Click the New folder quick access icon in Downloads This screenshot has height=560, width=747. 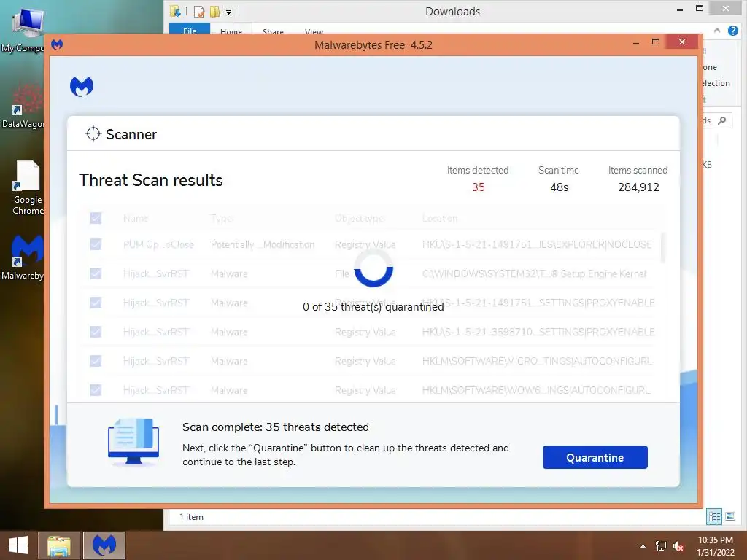(x=215, y=12)
